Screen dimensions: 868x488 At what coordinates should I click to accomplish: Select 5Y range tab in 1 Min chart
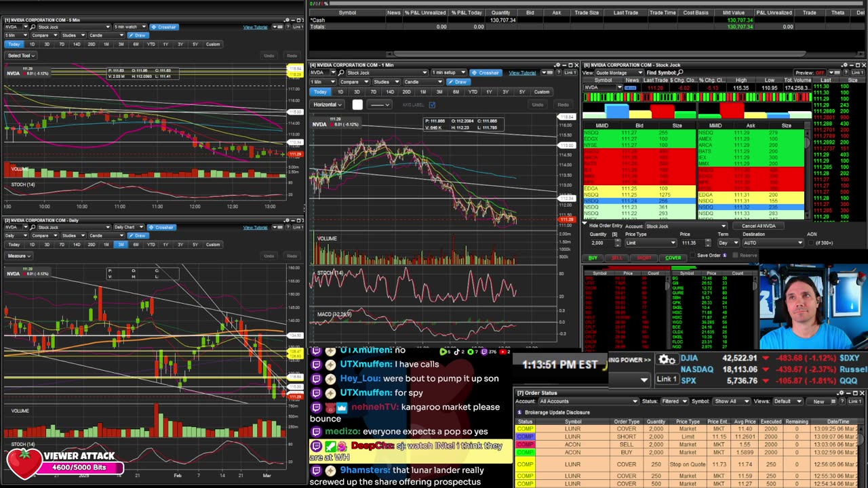pyautogui.click(x=521, y=91)
